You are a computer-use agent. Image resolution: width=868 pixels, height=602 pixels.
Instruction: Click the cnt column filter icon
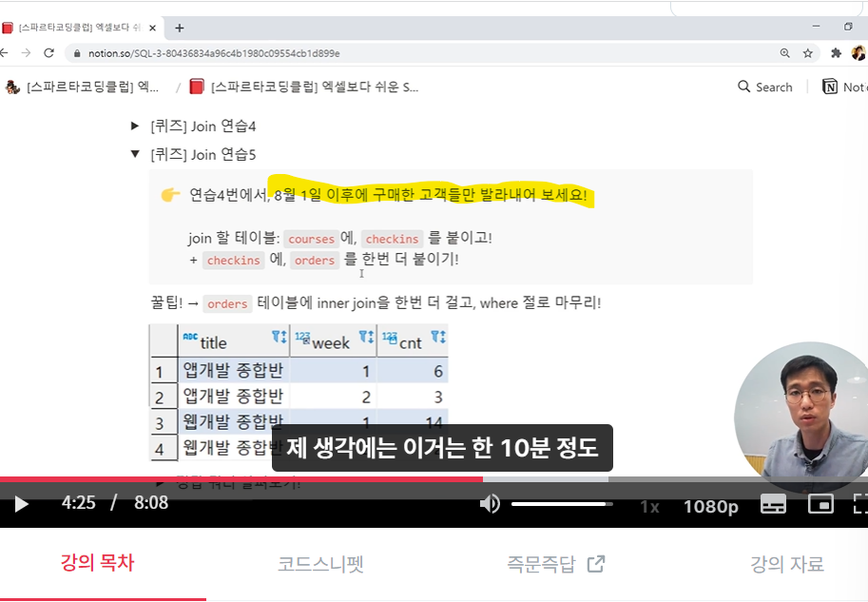point(438,337)
